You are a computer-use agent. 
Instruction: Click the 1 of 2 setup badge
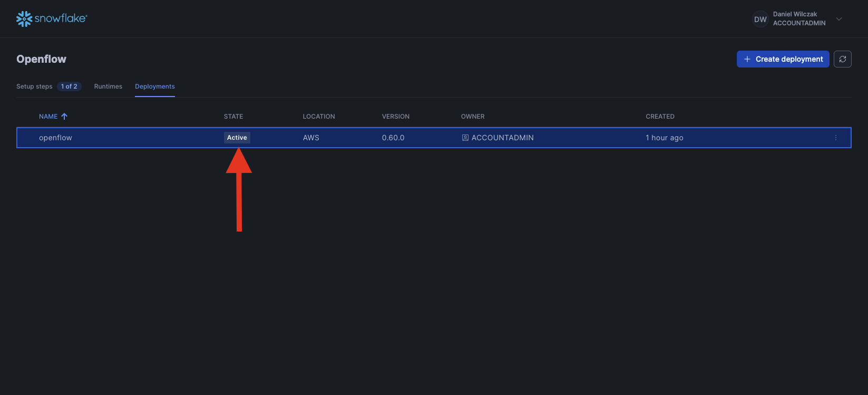69,86
